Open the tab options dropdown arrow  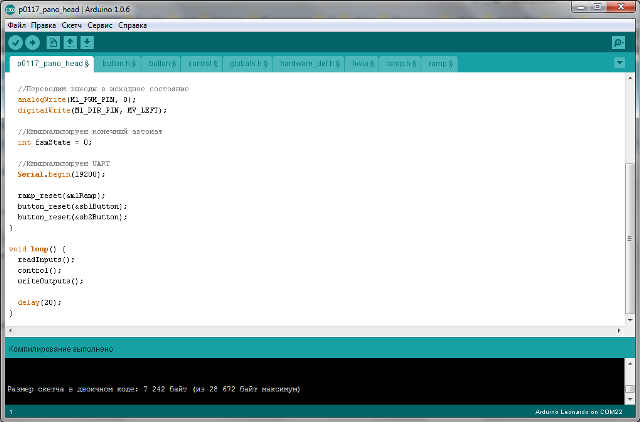pyautogui.click(x=619, y=62)
